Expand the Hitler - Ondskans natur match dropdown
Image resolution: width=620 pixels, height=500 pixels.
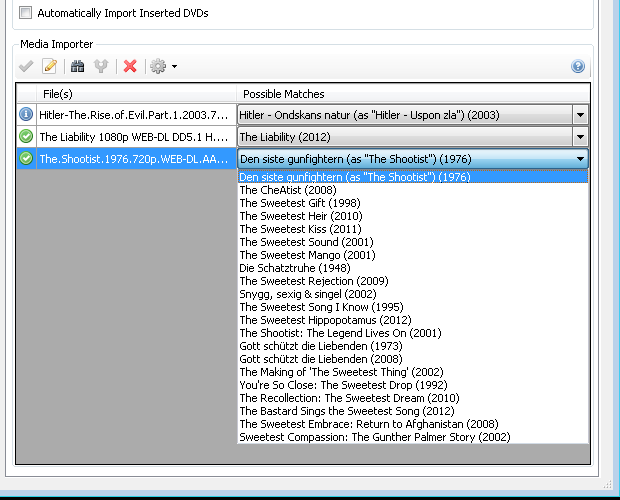click(580, 115)
